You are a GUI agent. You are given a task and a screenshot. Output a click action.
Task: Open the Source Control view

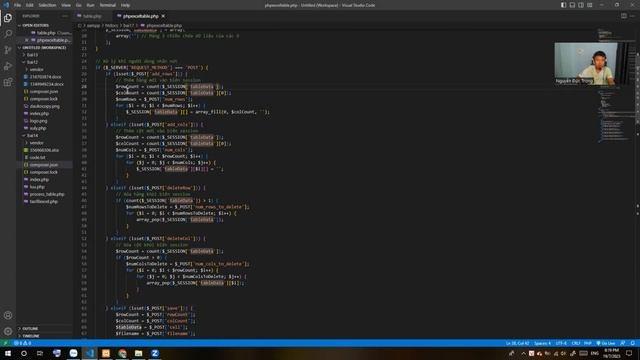pyautogui.click(x=8, y=50)
